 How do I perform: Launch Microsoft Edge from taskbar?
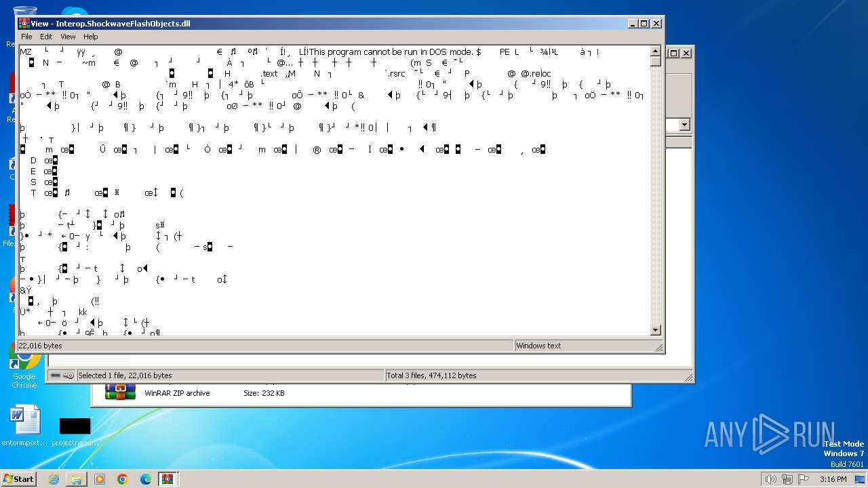click(146, 479)
